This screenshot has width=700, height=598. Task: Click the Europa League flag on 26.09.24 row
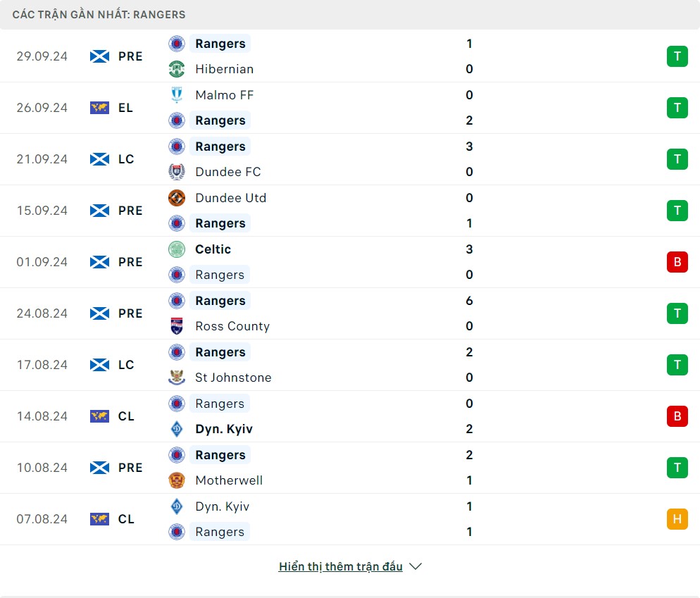click(100, 108)
